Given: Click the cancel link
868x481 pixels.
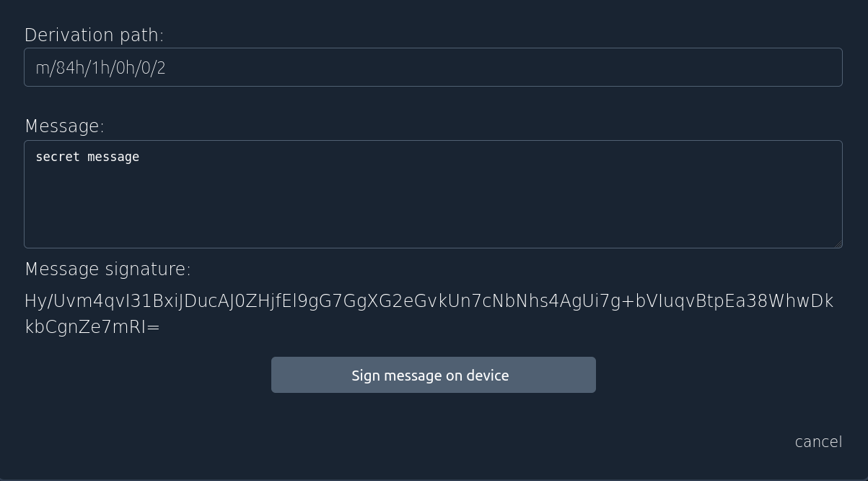Looking at the screenshot, I should (818, 441).
